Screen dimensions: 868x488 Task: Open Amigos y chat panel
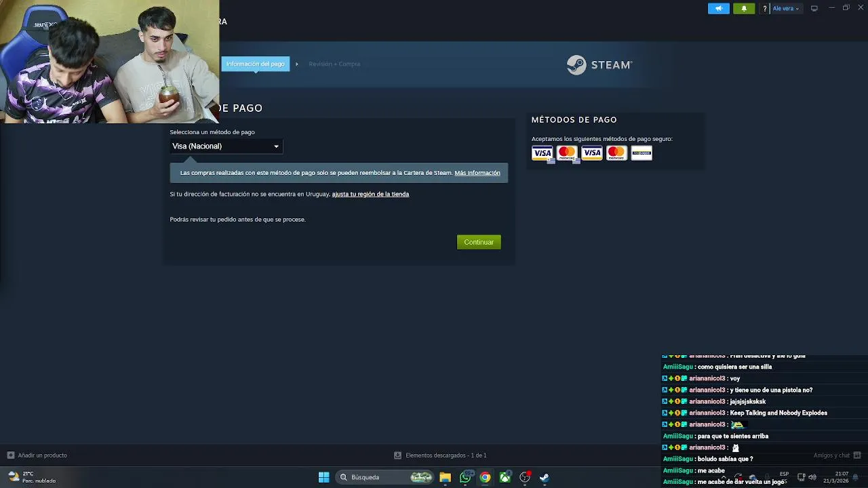837,455
